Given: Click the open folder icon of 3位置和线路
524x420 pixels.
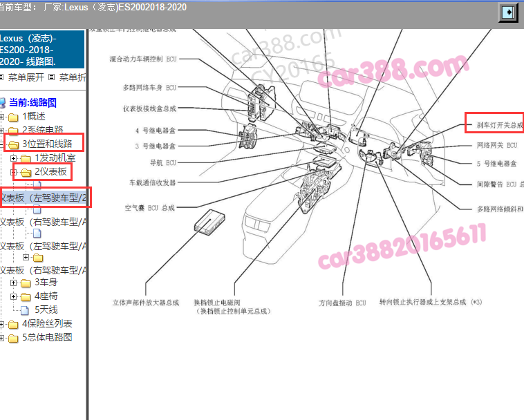Looking at the screenshot, I should click(x=13, y=144).
